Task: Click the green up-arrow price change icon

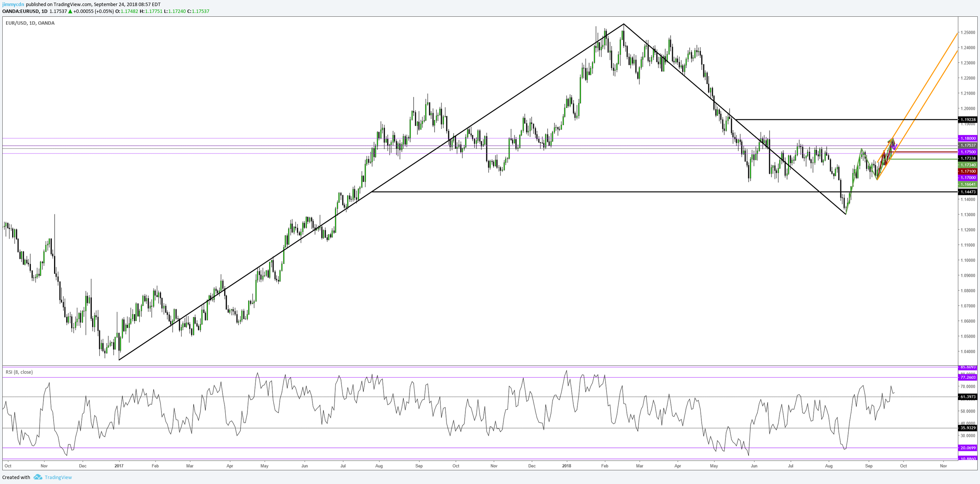Action: [x=70, y=11]
